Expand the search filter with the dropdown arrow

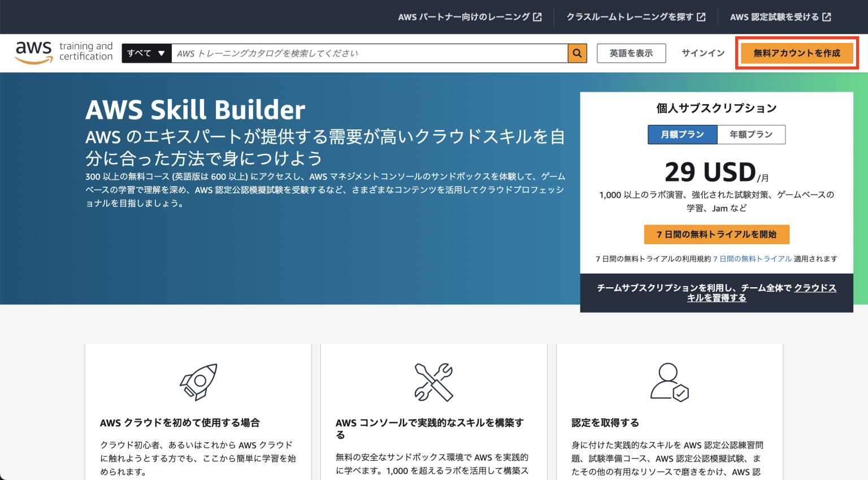tap(162, 53)
